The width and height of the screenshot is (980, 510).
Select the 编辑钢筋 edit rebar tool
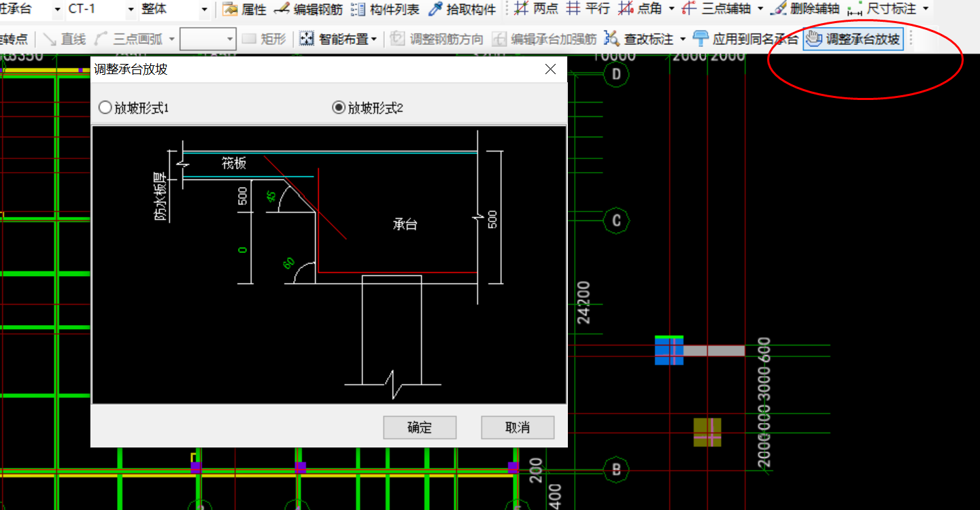pos(307,10)
